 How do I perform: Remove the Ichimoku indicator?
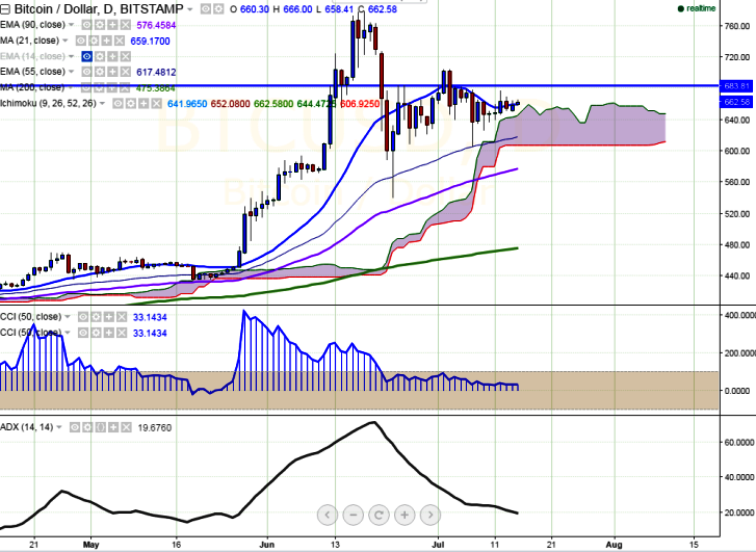157,104
